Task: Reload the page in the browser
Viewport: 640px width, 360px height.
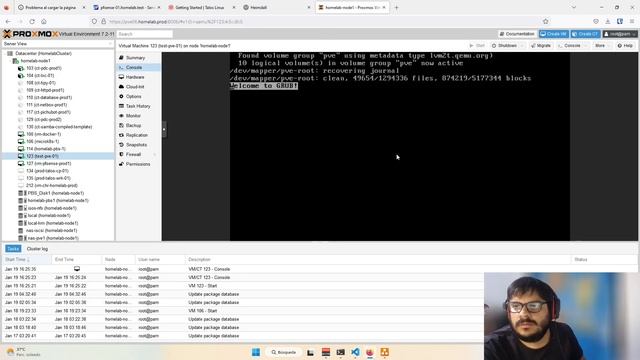Action: [32, 21]
